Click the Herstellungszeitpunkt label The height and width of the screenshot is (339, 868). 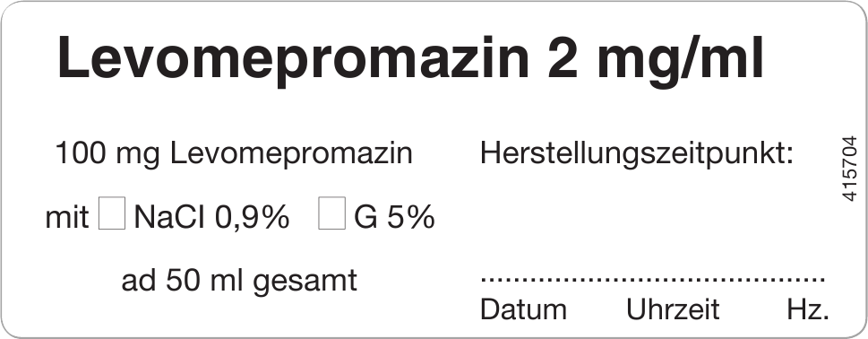click(637, 153)
